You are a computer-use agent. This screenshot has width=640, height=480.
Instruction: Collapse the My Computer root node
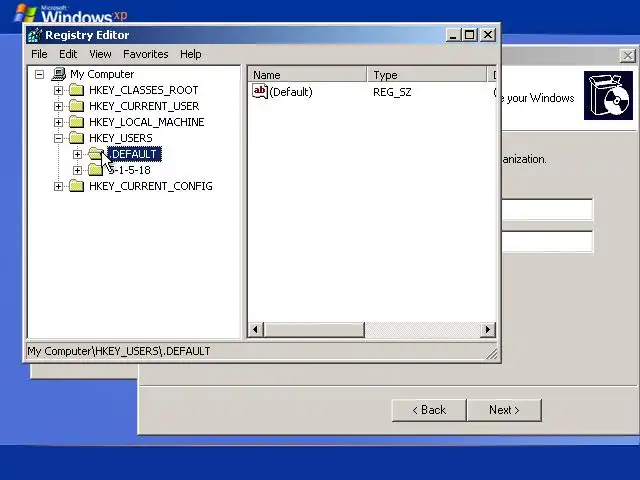tap(39, 74)
